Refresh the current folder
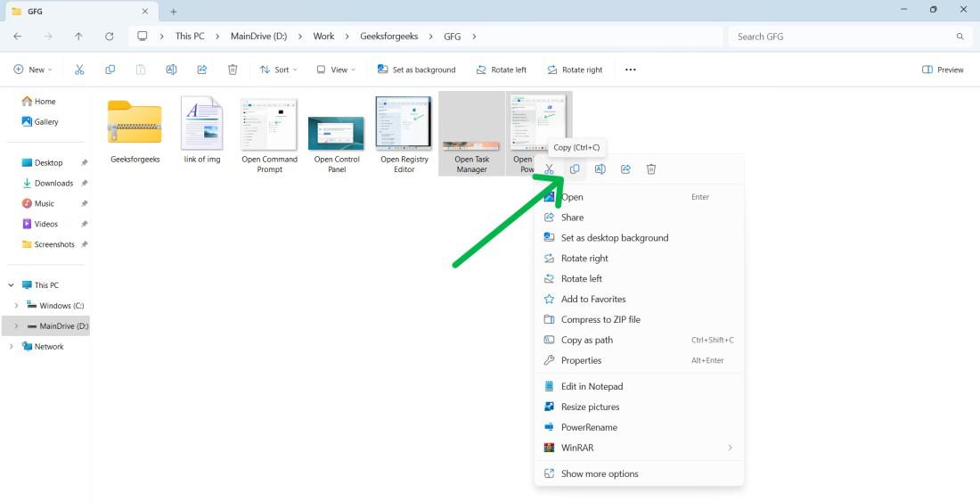 (x=109, y=37)
